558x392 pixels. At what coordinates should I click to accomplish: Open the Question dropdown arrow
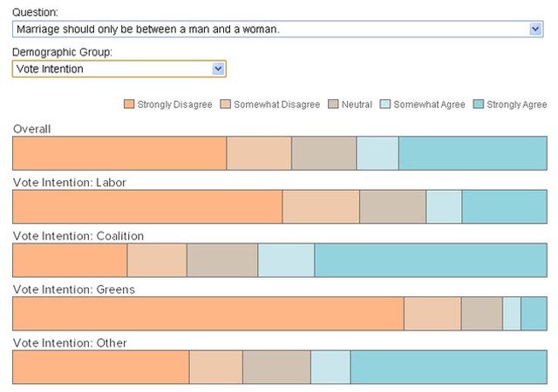tap(535, 29)
